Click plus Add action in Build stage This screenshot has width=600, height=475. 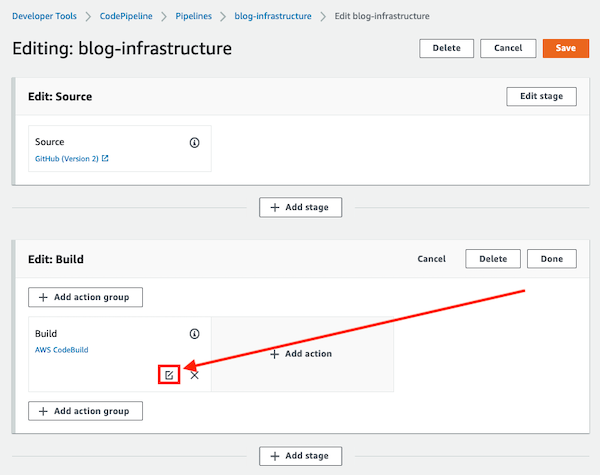click(301, 354)
